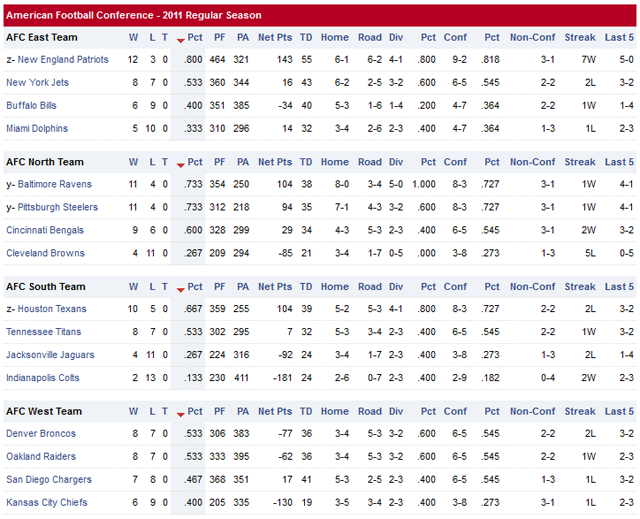This screenshot has height=519, width=640.
Task: Sort AFC East table by Last 5
Action: pyautogui.click(x=619, y=38)
